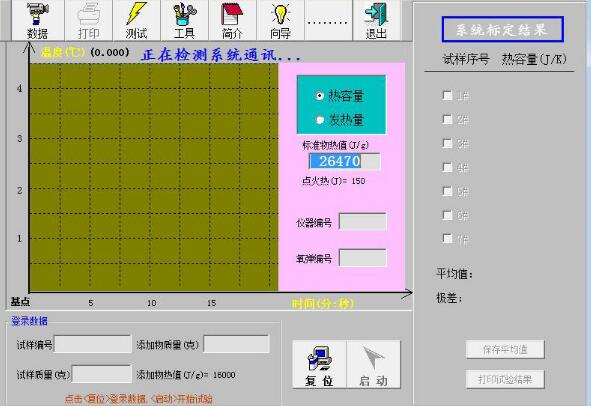
Task: Select the 发热量 radio option
Action: pos(320,120)
